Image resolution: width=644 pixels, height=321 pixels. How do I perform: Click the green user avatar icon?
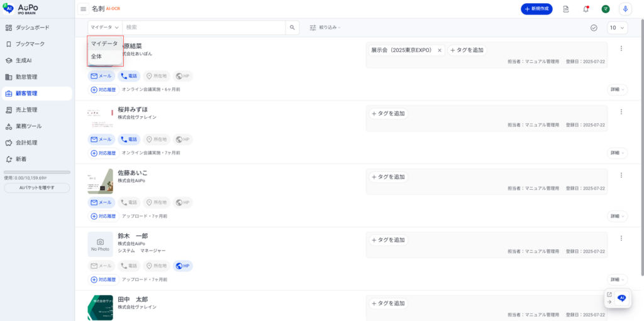click(x=605, y=9)
